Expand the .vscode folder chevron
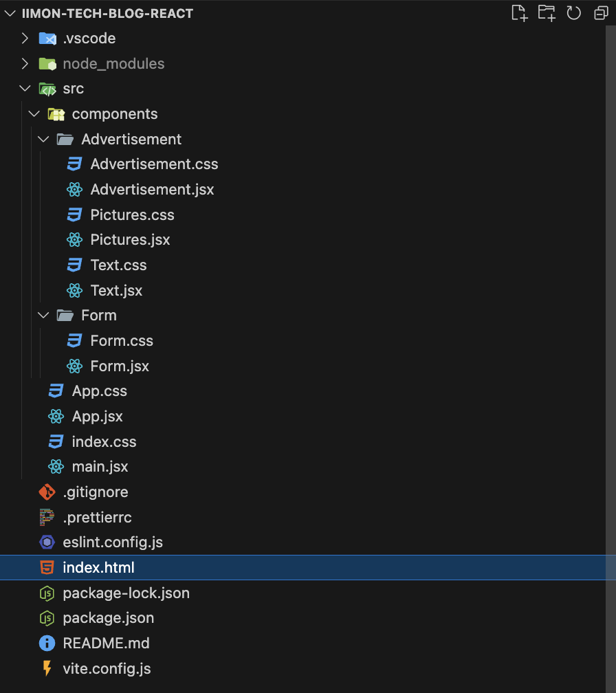Screen dimensions: 616x693 point(25,38)
